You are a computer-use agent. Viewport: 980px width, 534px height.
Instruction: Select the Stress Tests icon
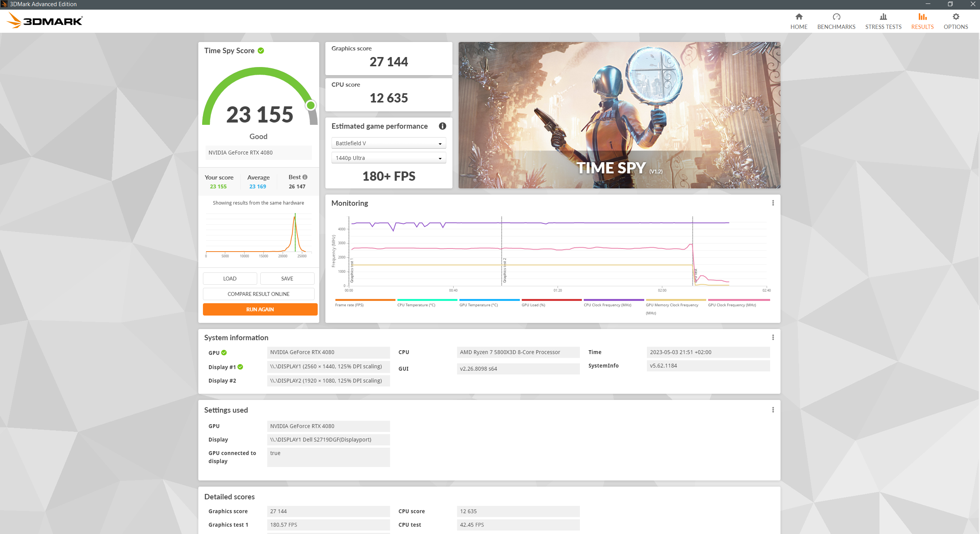tap(883, 17)
